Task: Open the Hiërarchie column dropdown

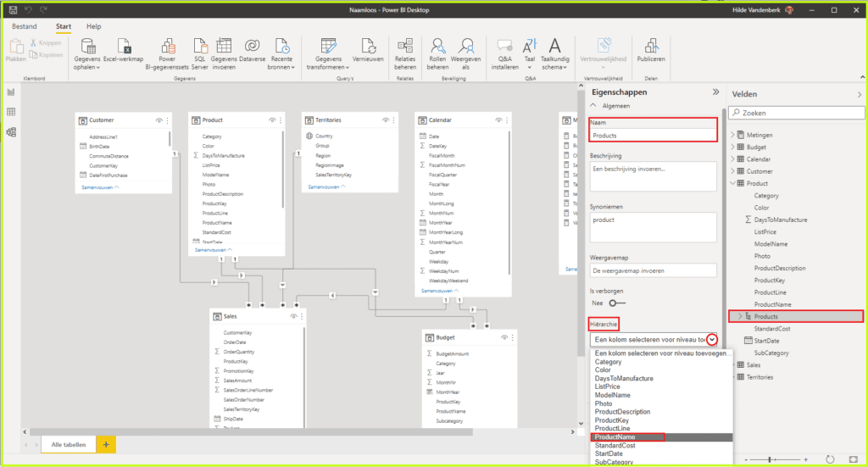Action: 712,340
